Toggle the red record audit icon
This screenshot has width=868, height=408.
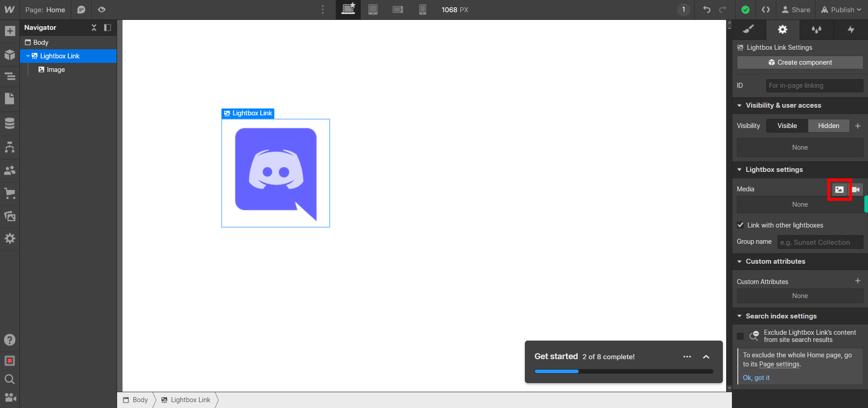coord(9,361)
